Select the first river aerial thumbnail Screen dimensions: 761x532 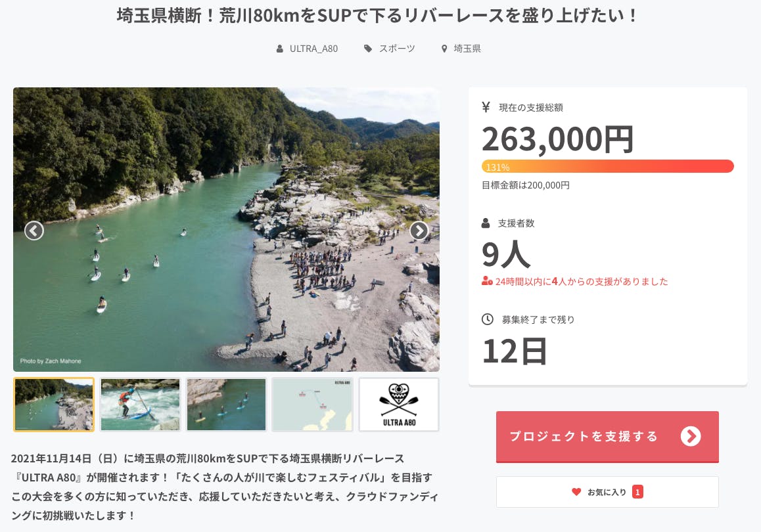click(54, 405)
